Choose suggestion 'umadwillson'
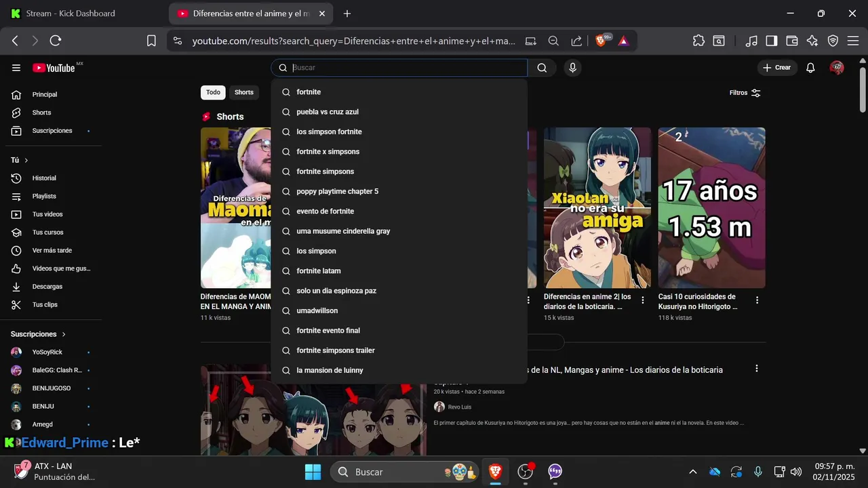 [399, 310]
